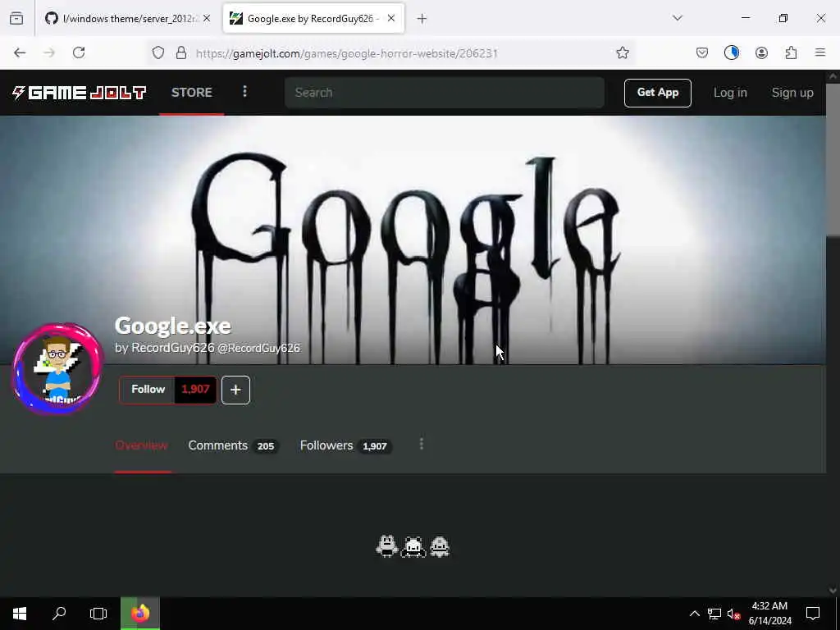Focus the gamejolt.com address bar

tap(347, 53)
